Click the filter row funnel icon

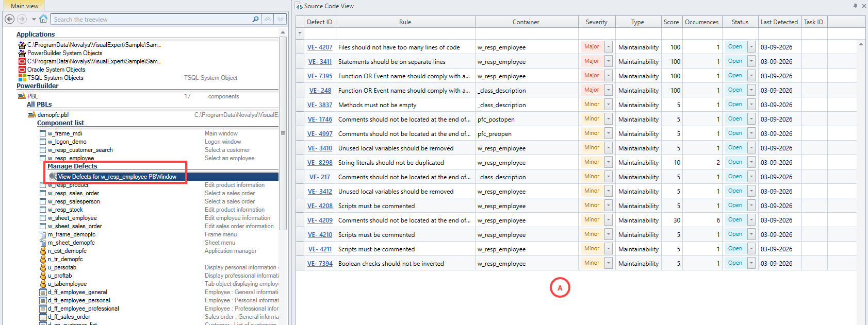click(300, 34)
